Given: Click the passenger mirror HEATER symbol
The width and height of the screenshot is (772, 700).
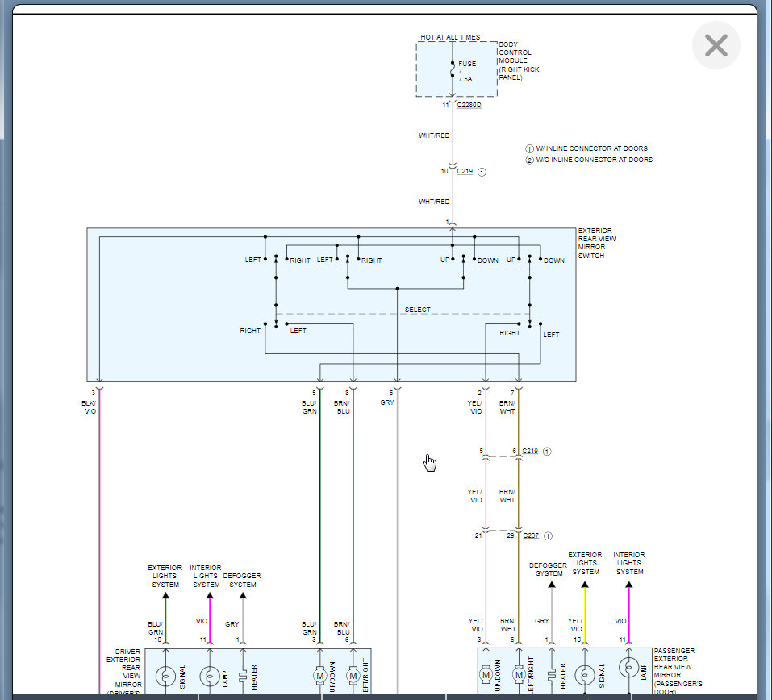Looking at the screenshot, I should coord(552,674).
